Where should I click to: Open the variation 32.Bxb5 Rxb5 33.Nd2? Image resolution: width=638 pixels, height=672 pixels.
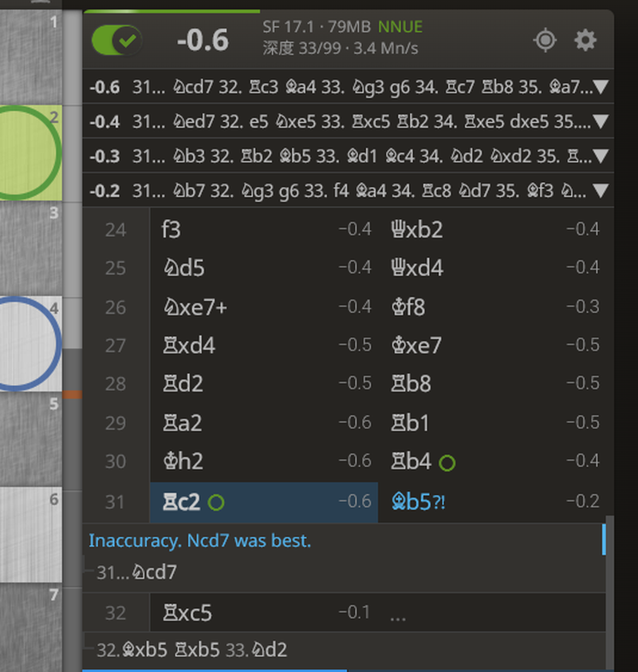(x=191, y=650)
